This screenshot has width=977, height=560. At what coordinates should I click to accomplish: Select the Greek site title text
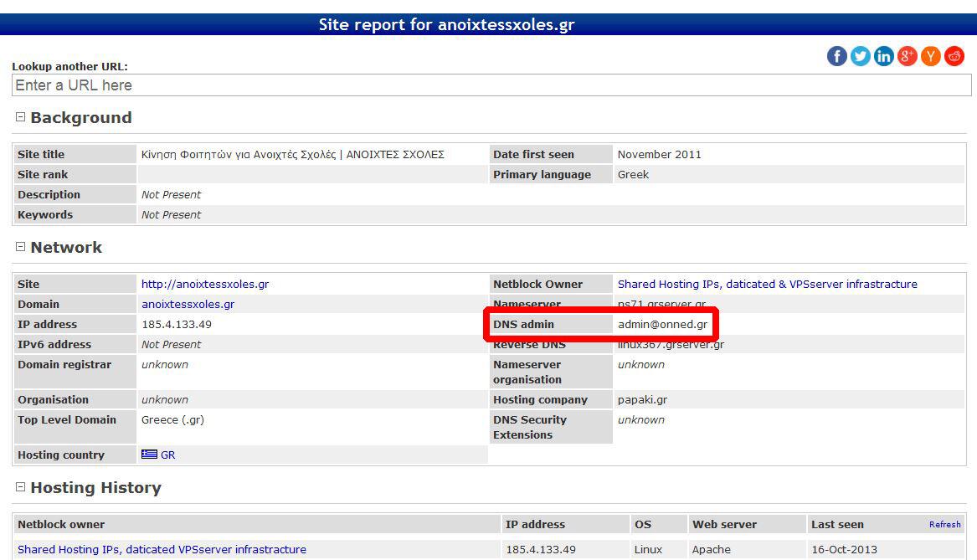(292, 155)
